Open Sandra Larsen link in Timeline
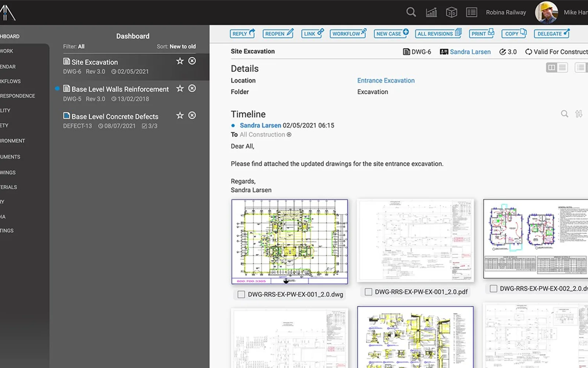Viewport: 588px width, 368px height. tap(260, 125)
